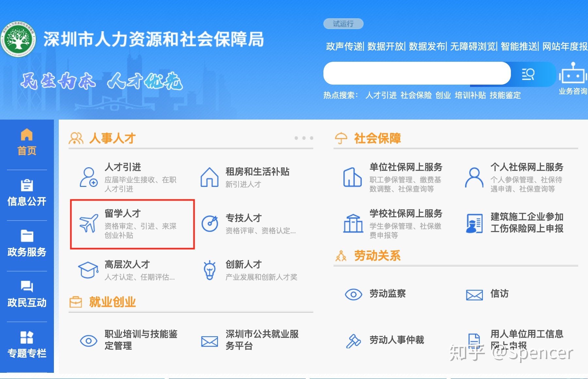Click the 数据开放 top link
This screenshot has width=588, height=379.
[386, 46]
